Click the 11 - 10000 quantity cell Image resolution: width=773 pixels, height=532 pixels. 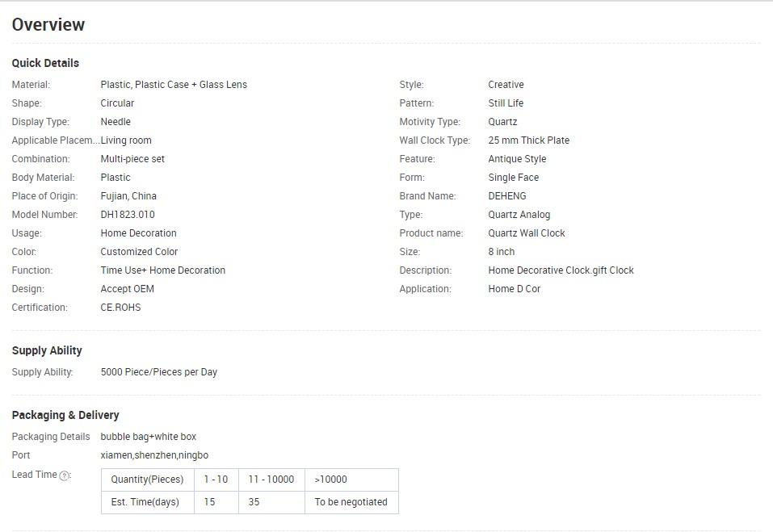[271, 480]
